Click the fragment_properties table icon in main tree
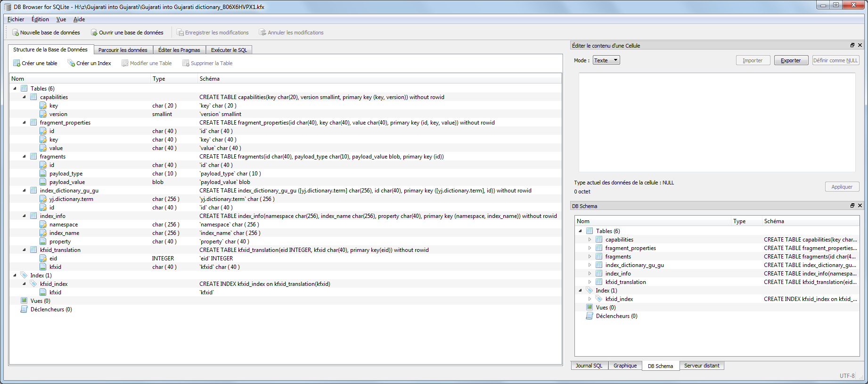Screen dimensions: 868x384 [x=33, y=123]
